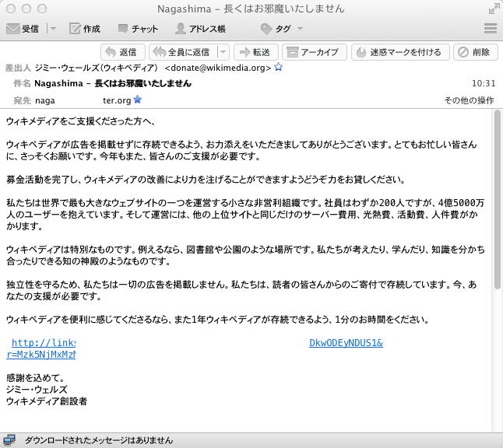Click the 受信 (Get Mail) envelope icon

[13, 29]
